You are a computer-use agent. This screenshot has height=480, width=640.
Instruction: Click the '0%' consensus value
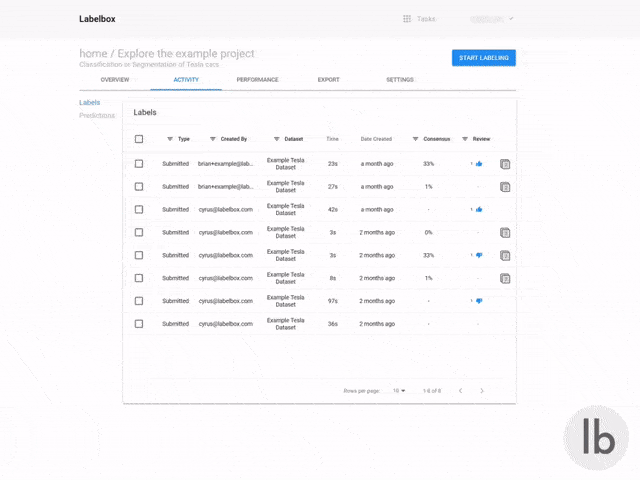(x=428, y=232)
